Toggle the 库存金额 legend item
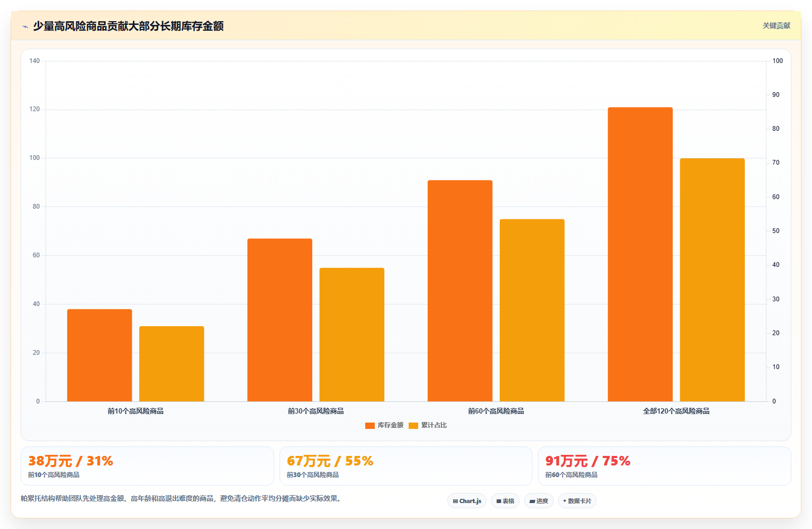Image resolution: width=812 pixels, height=529 pixels. [x=384, y=425]
